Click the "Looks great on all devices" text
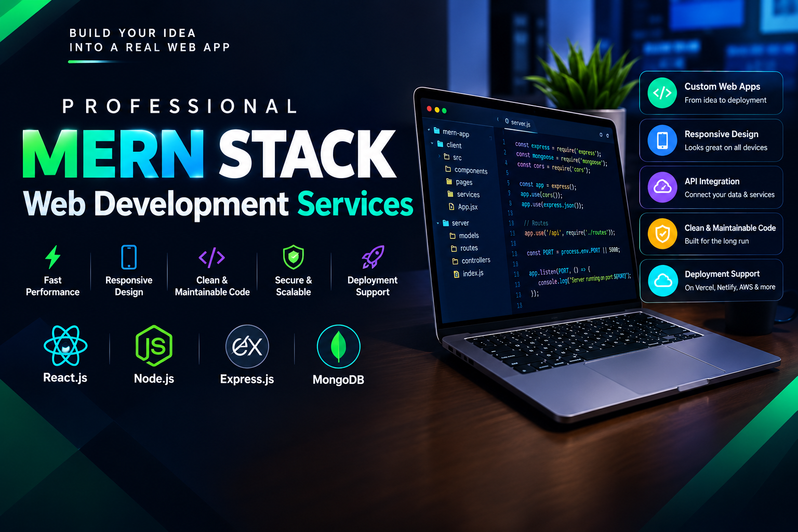This screenshot has height=532, width=798. (726, 148)
